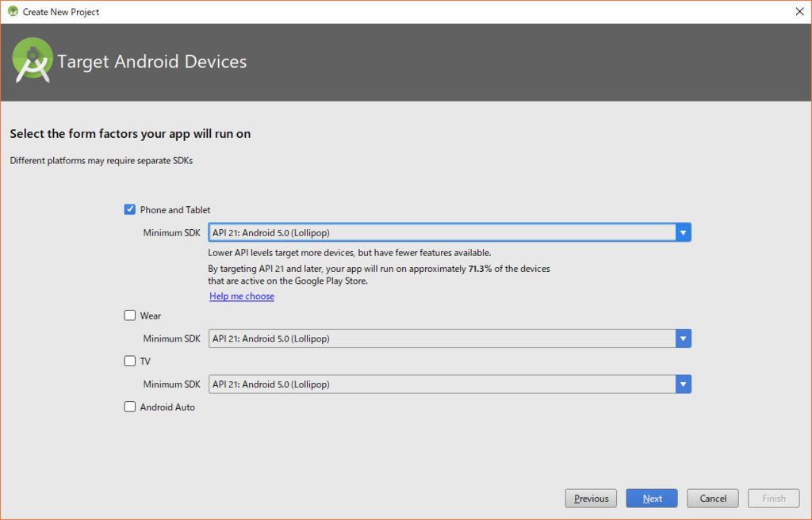Click the Create New Project title text
Viewport: 812px width, 520px height.
pyautogui.click(x=61, y=12)
